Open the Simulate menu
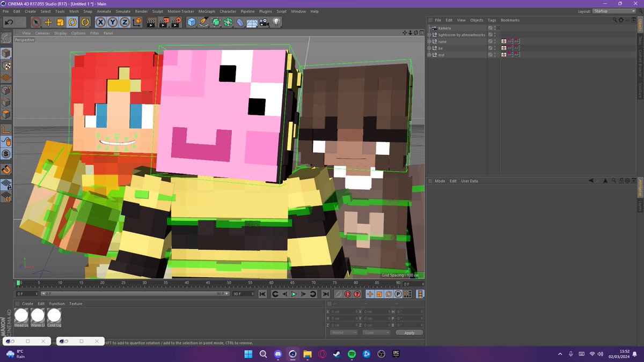This screenshot has width=644, height=362. coord(123,11)
